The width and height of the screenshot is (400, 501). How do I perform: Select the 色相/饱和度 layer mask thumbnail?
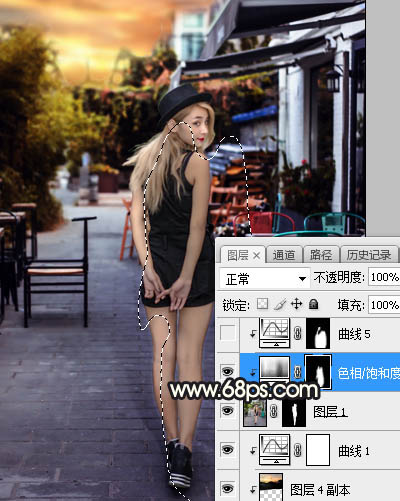(x=318, y=371)
